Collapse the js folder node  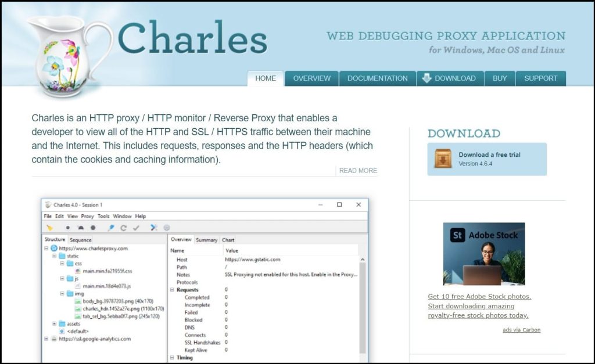coord(62,279)
